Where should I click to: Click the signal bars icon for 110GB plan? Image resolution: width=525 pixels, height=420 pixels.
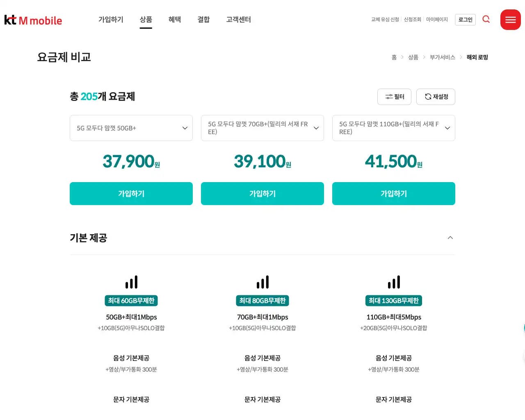click(394, 282)
